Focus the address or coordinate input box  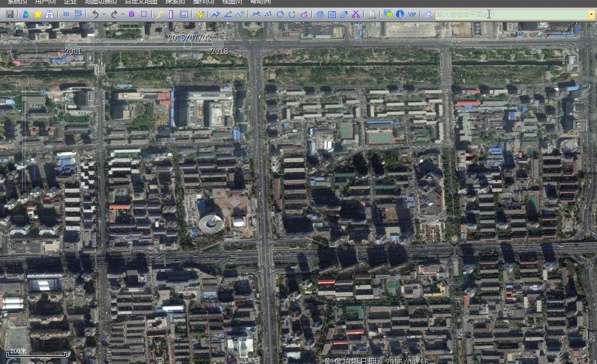(x=512, y=15)
